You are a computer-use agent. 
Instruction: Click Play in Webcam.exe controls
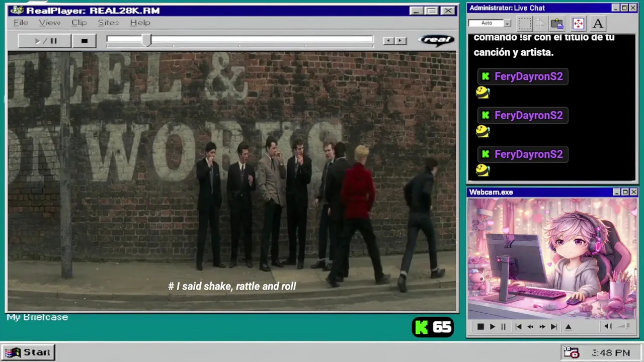(492, 327)
